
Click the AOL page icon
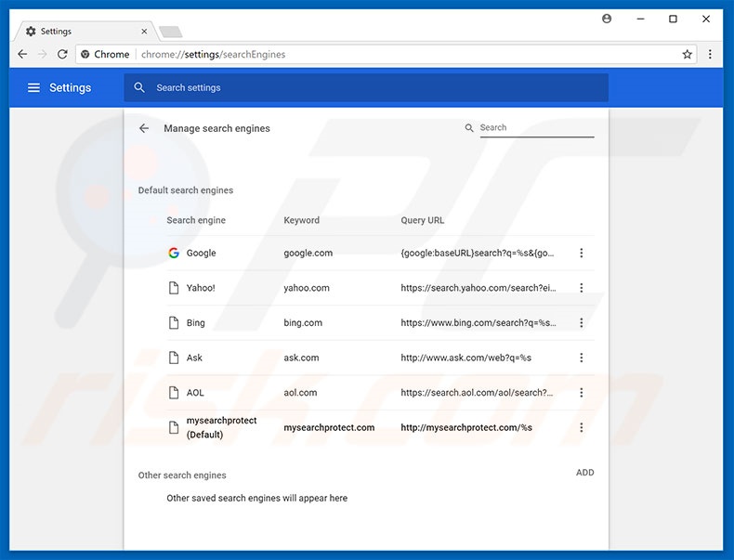(x=174, y=393)
